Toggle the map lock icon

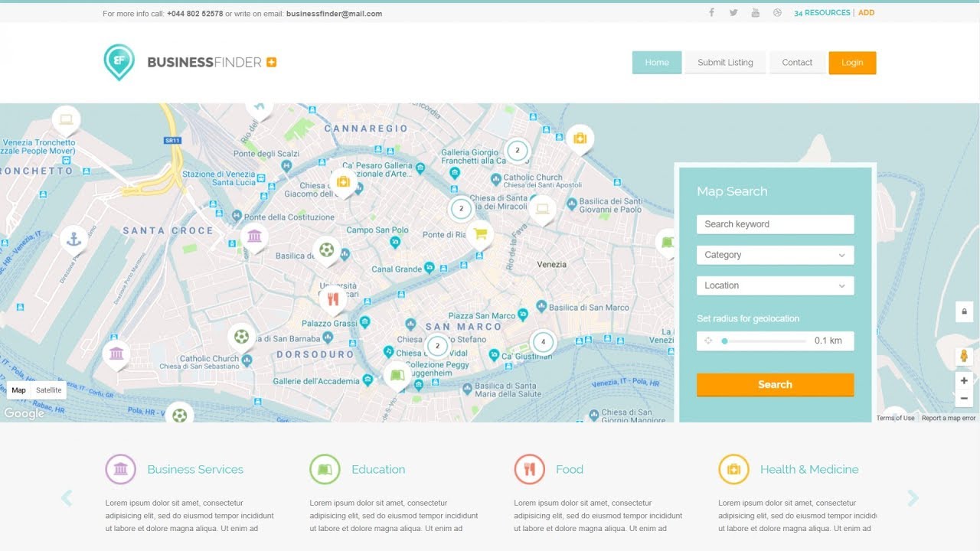click(964, 311)
